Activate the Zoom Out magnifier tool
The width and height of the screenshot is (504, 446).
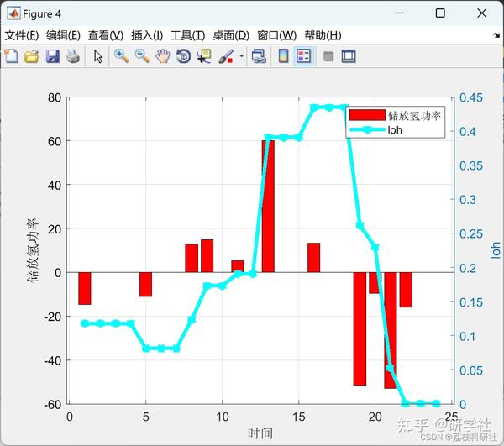point(142,56)
